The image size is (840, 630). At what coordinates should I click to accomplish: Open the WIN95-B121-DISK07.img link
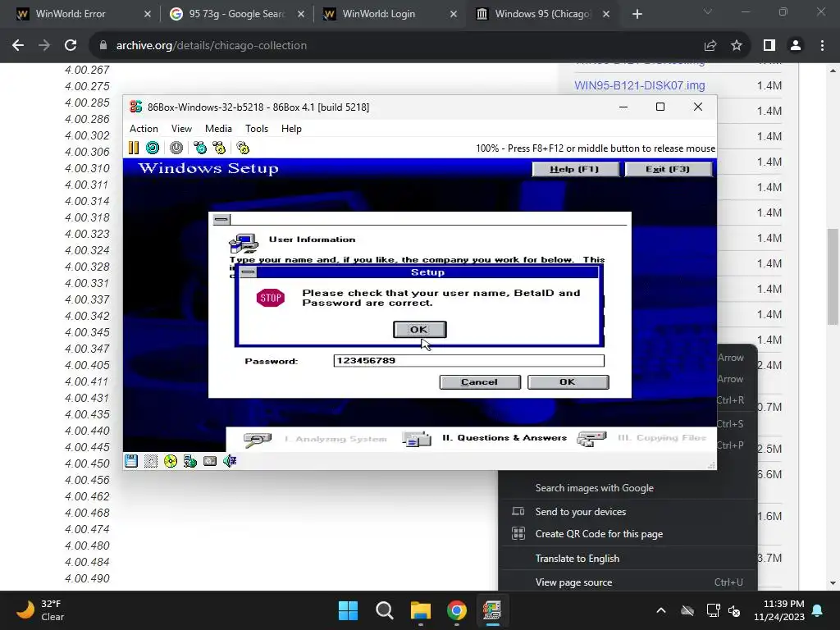point(640,85)
